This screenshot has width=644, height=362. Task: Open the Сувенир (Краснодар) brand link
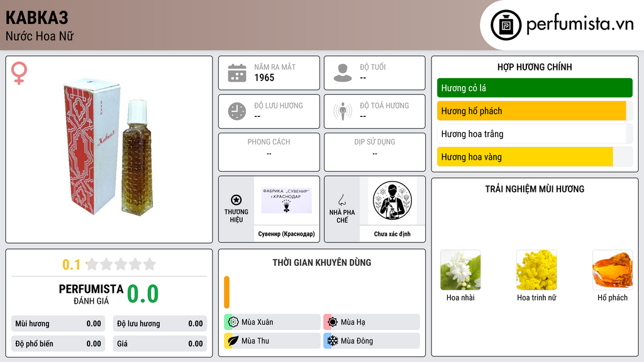[x=286, y=234]
